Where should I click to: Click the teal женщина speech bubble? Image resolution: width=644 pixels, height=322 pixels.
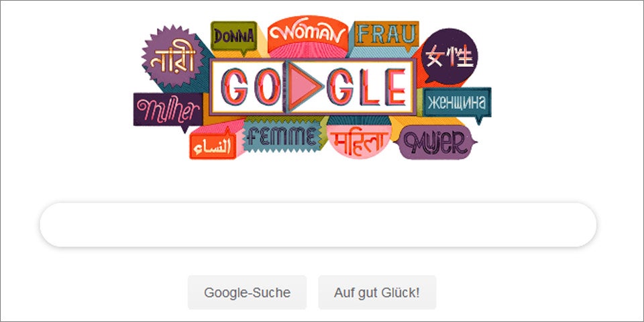coord(457,103)
